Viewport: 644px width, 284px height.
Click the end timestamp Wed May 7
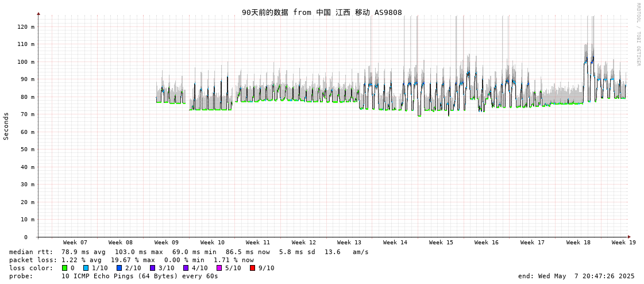point(577,276)
